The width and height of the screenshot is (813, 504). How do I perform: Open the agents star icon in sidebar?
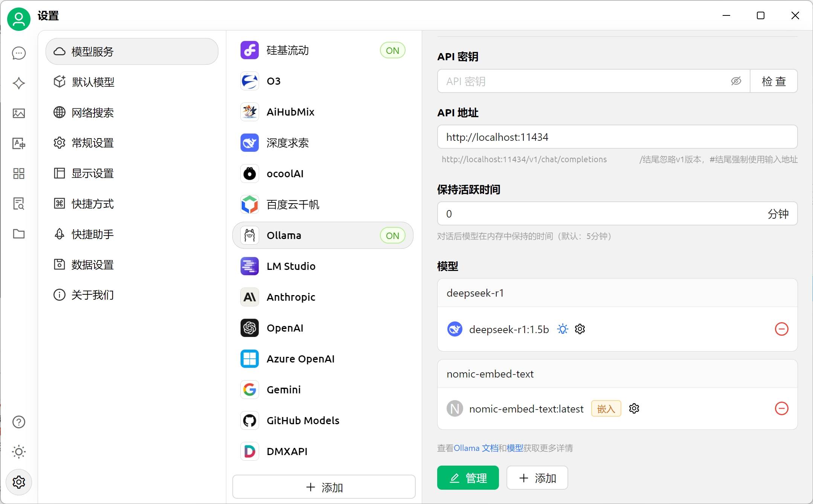click(x=19, y=83)
